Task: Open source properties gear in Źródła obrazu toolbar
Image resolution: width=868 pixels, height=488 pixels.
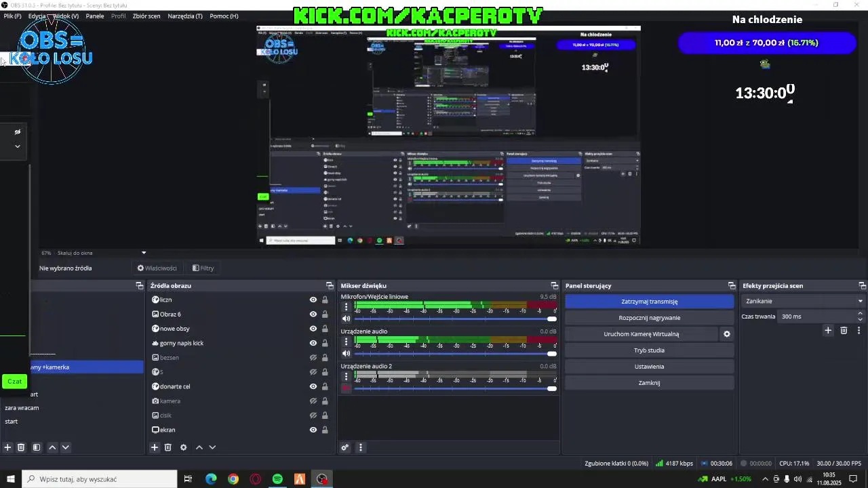Action: [183, 447]
